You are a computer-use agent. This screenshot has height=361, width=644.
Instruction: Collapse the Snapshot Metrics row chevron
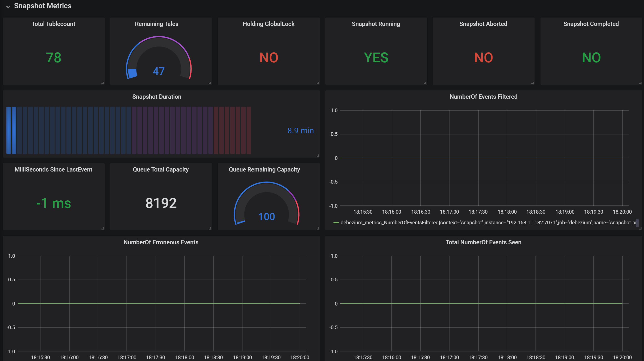(8, 7)
